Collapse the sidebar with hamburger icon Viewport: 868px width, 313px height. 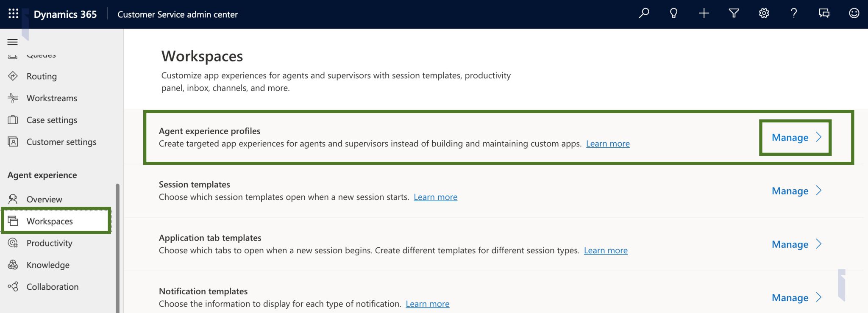[13, 42]
